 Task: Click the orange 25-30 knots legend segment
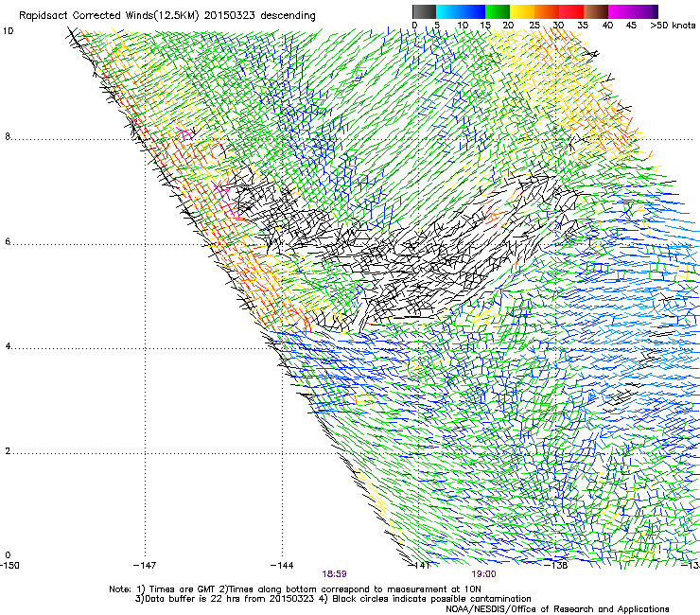coord(547,11)
